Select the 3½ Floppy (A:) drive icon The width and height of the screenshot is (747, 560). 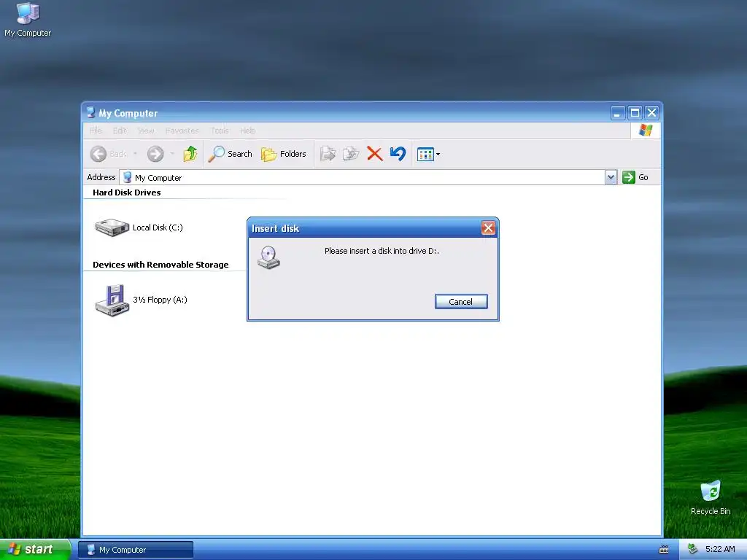[x=112, y=300]
